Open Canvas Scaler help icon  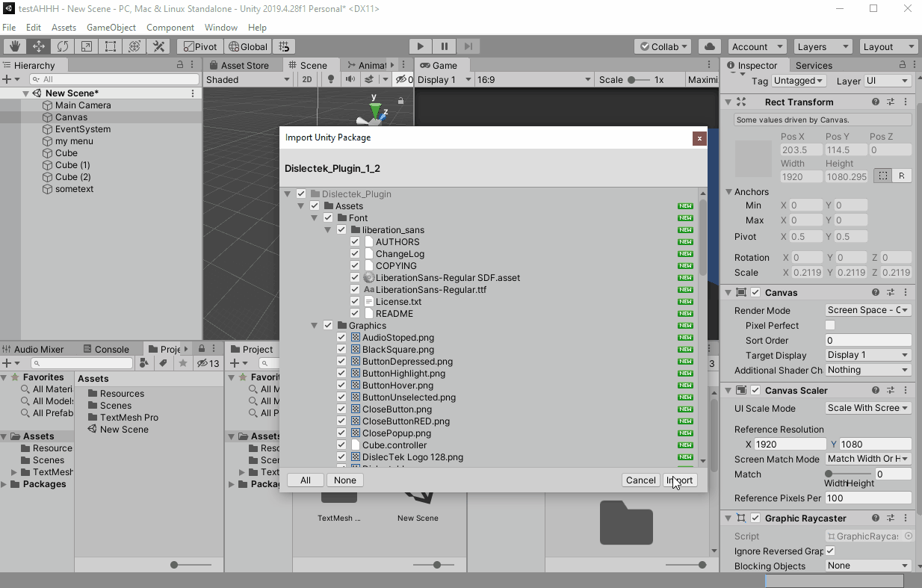pos(876,391)
